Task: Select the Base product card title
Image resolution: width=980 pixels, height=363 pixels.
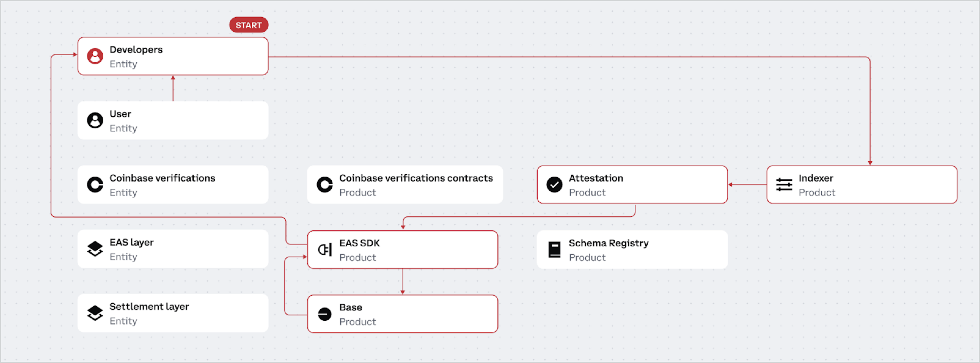Action: pyautogui.click(x=350, y=307)
